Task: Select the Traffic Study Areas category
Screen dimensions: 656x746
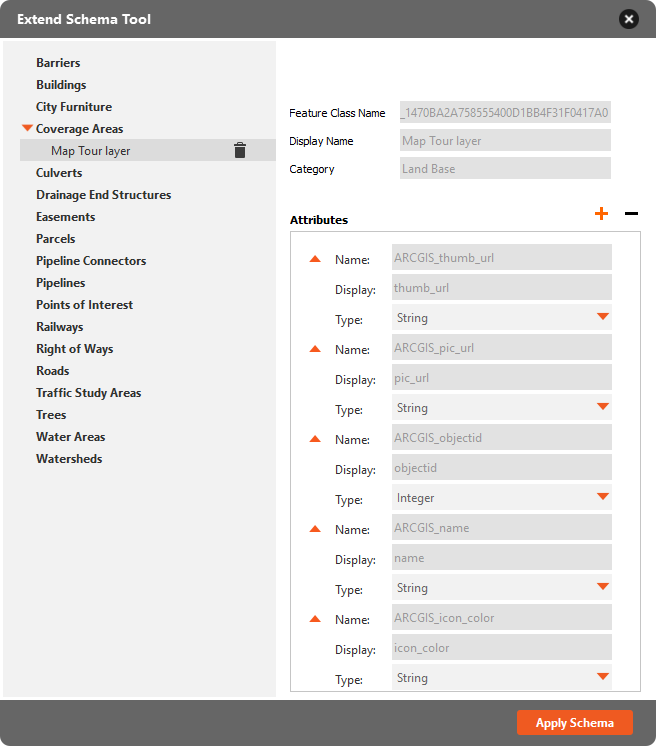Action: [89, 393]
